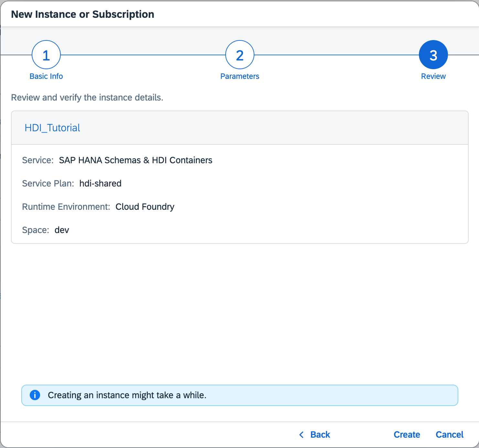Click the New Instance or Subscription title

(83, 14)
